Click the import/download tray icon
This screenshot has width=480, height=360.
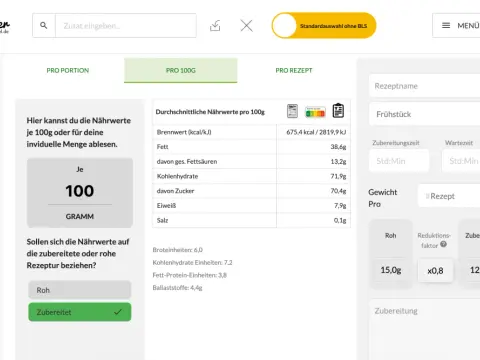pos(215,25)
